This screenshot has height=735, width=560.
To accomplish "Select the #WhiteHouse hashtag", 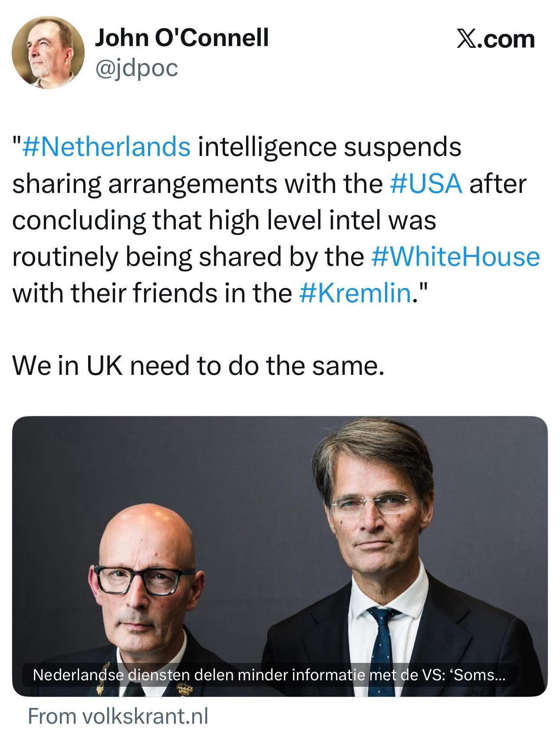I will [455, 256].
